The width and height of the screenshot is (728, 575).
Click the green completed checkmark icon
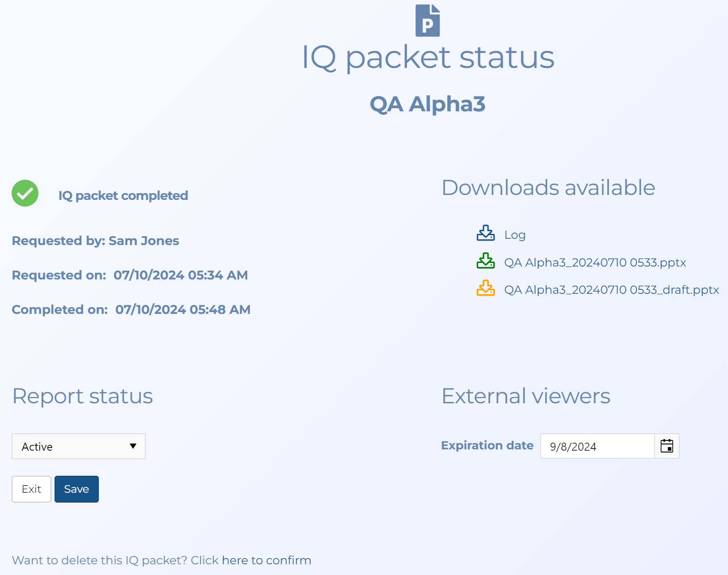[25, 193]
